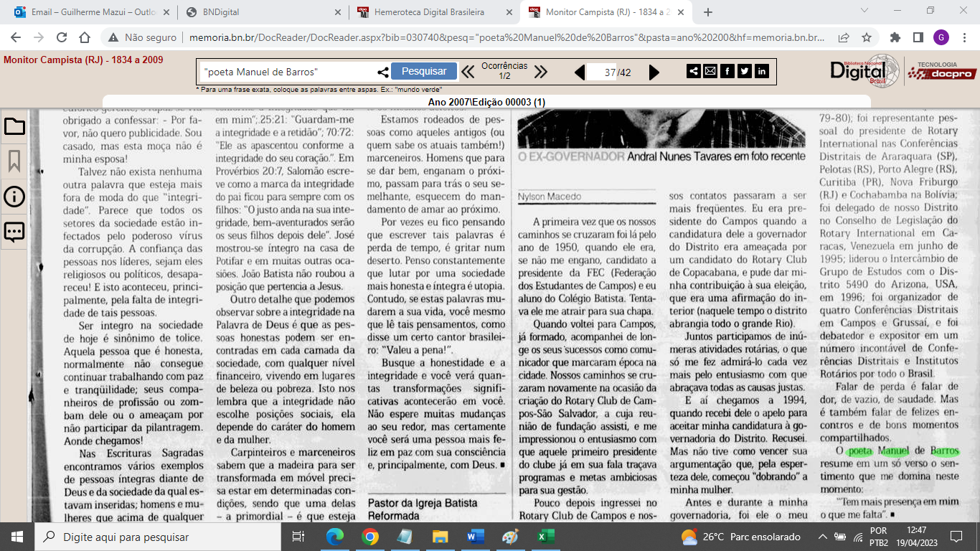Open Paint from the taskbar

pyautogui.click(x=510, y=536)
